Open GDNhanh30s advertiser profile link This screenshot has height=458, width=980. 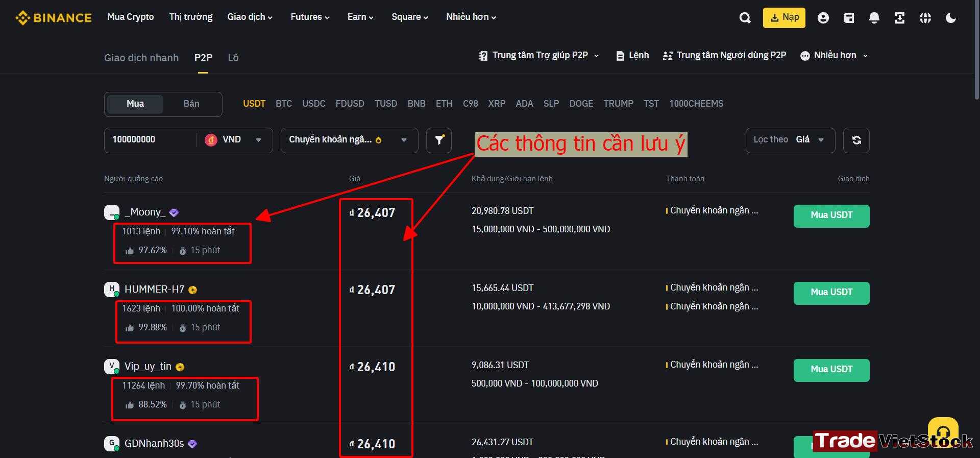point(154,443)
